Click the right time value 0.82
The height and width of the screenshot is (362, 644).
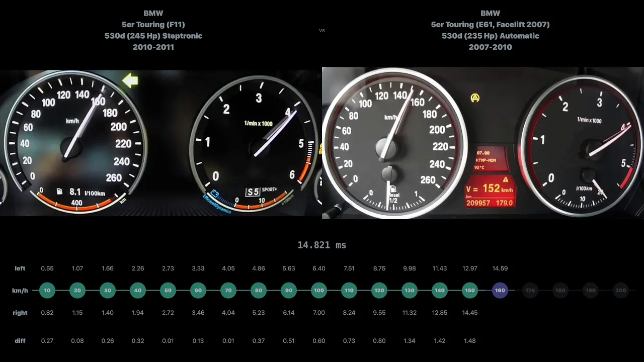[47, 313]
